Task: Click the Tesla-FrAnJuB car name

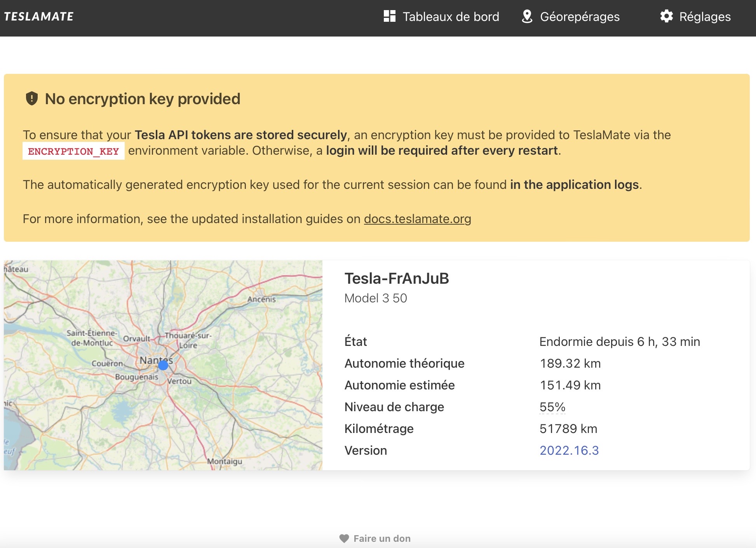Action: [x=396, y=279]
